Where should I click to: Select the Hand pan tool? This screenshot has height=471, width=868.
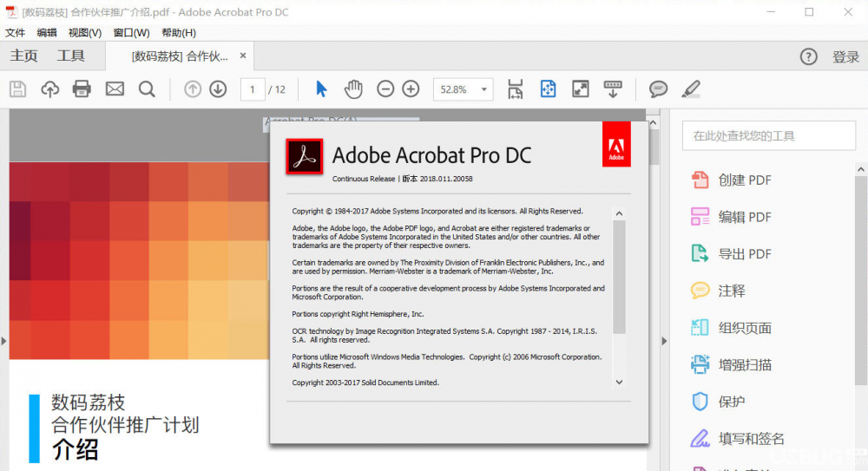(353, 89)
